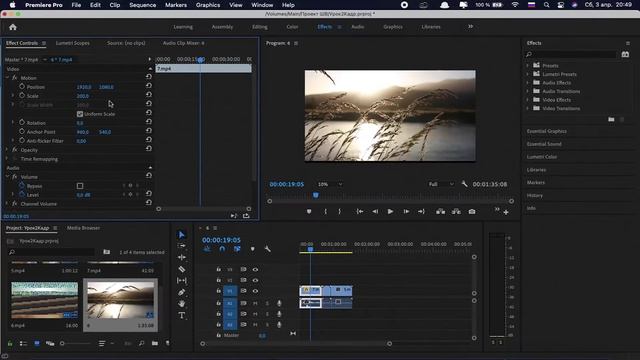The image size is (640, 360).
Task: Open the History panel
Action: [x=535, y=196]
